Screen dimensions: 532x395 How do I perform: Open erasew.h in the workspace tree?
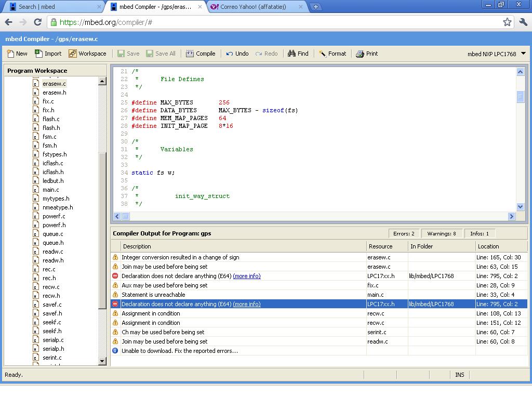pyautogui.click(x=54, y=93)
